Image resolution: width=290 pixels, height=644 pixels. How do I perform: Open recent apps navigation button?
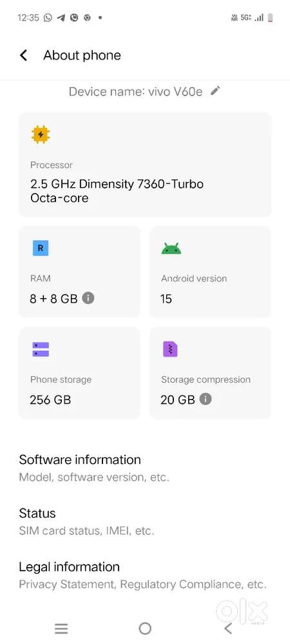[x=61, y=629]
